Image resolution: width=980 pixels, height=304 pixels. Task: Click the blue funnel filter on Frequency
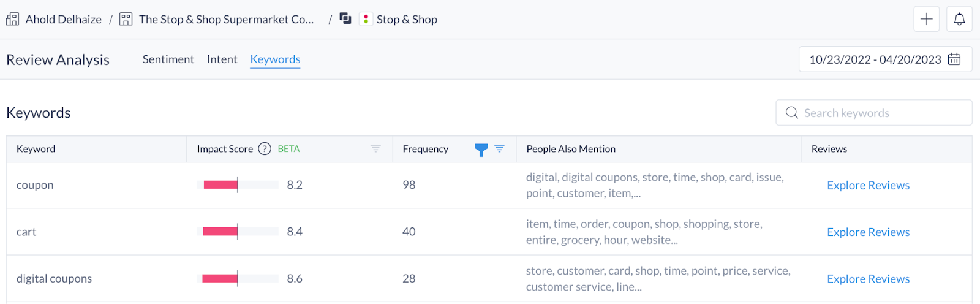[481, 150]
